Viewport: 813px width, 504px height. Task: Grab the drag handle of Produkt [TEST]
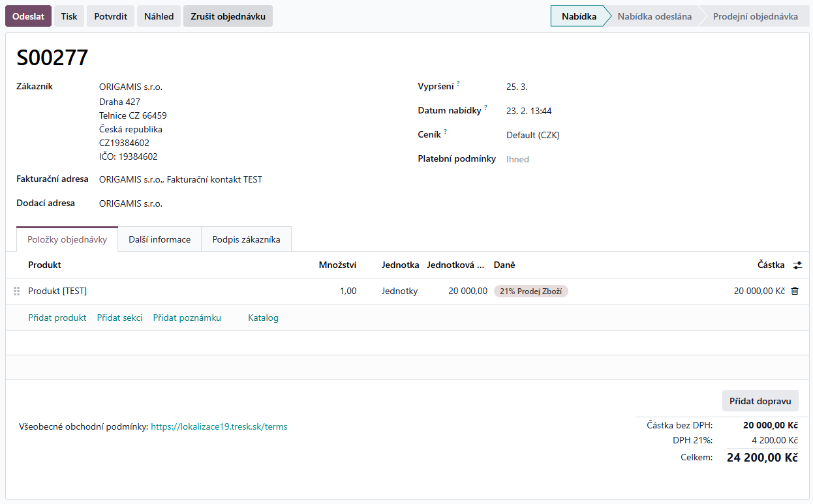click(17, 291)
